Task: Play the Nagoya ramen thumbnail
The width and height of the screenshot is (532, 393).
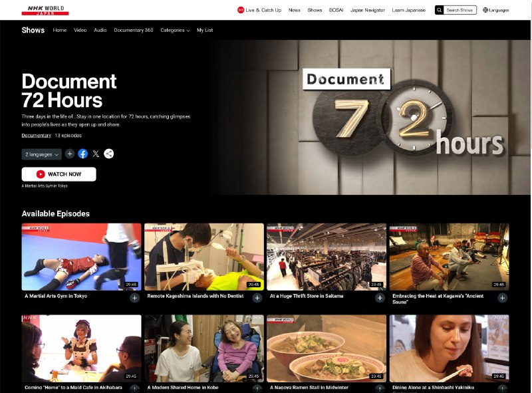Action: pyautogui.click(x=327, y=348)
